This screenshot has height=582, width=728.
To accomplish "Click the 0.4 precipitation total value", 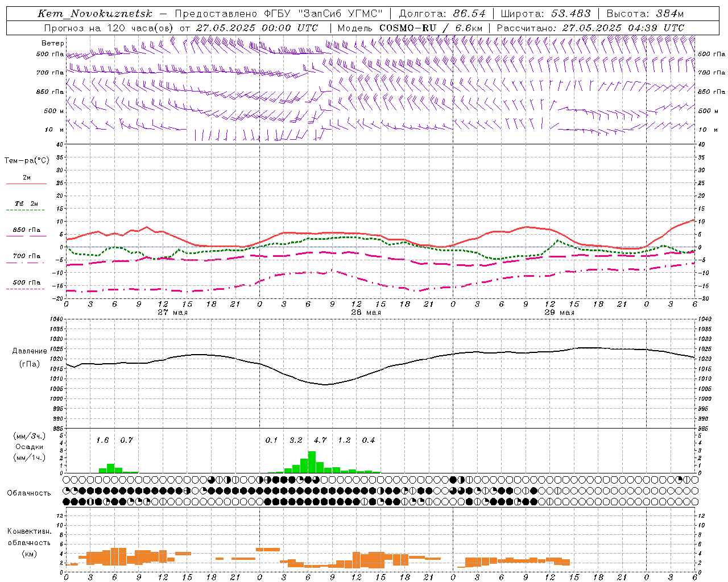I will point(369,440).
